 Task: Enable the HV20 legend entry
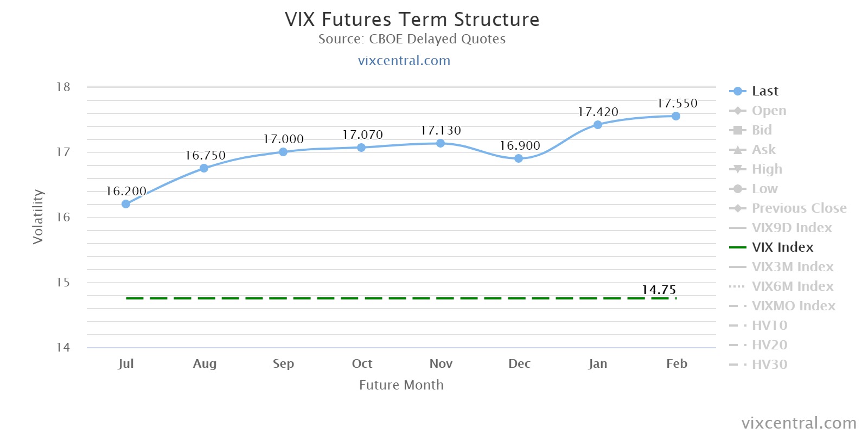[769, 345]
